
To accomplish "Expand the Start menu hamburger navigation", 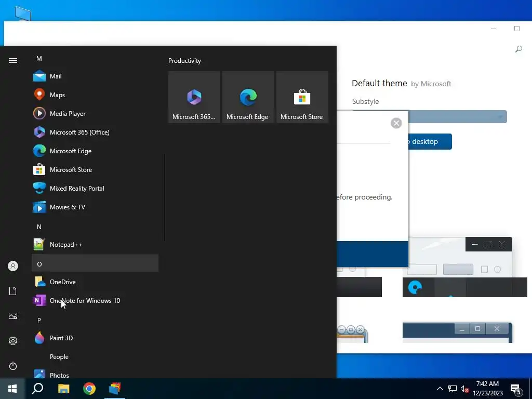I will (x=13, y=60).
